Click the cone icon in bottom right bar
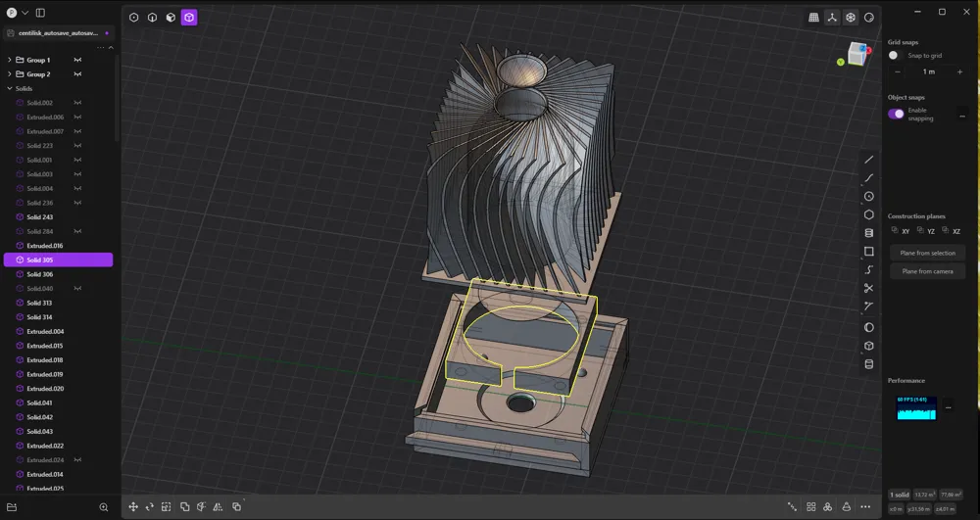This screenshot has width=980, height=520. pos(847,507)
